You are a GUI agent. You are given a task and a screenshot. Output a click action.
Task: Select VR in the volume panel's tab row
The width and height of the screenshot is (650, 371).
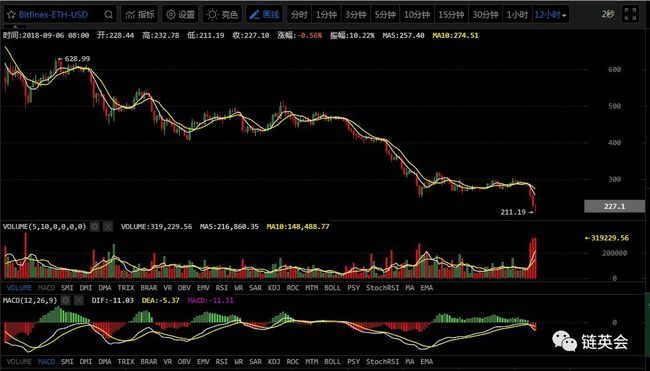coord(167,287)
